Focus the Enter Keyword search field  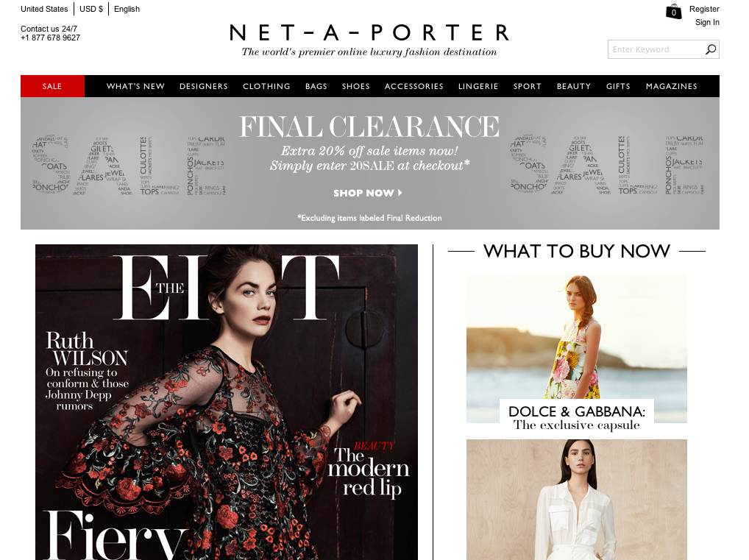pos(656,49)
